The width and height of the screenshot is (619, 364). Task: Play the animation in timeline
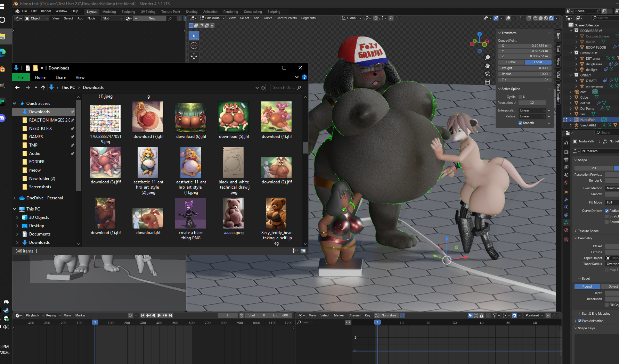(159, 315)
